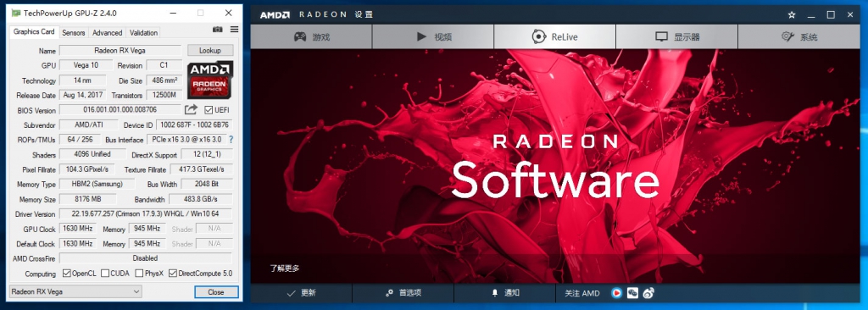Image resolution: width=868 pixels, height=310 pixels.
Task: Click the Bus Interface question mark icon
Action: (231, 140)
